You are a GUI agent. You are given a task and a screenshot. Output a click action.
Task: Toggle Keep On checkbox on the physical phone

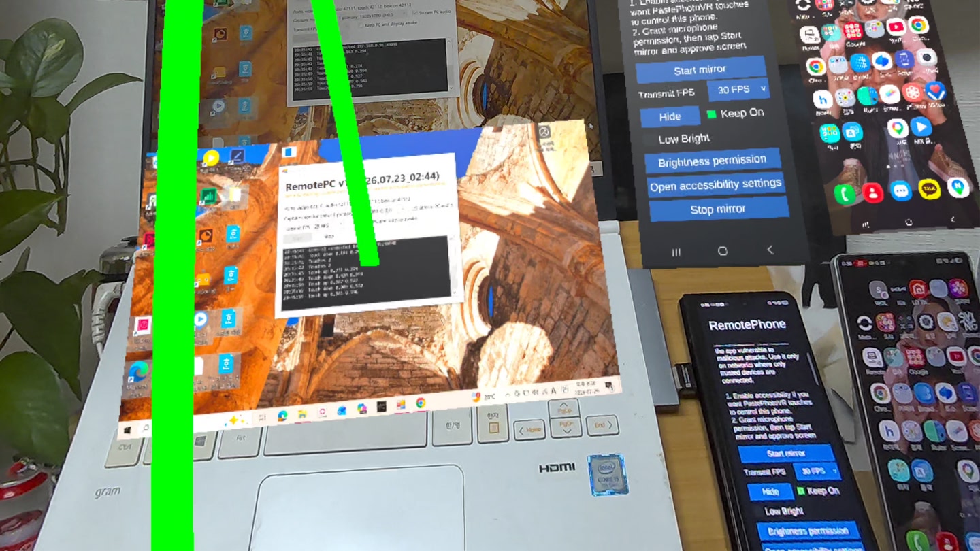click(801, 490)
